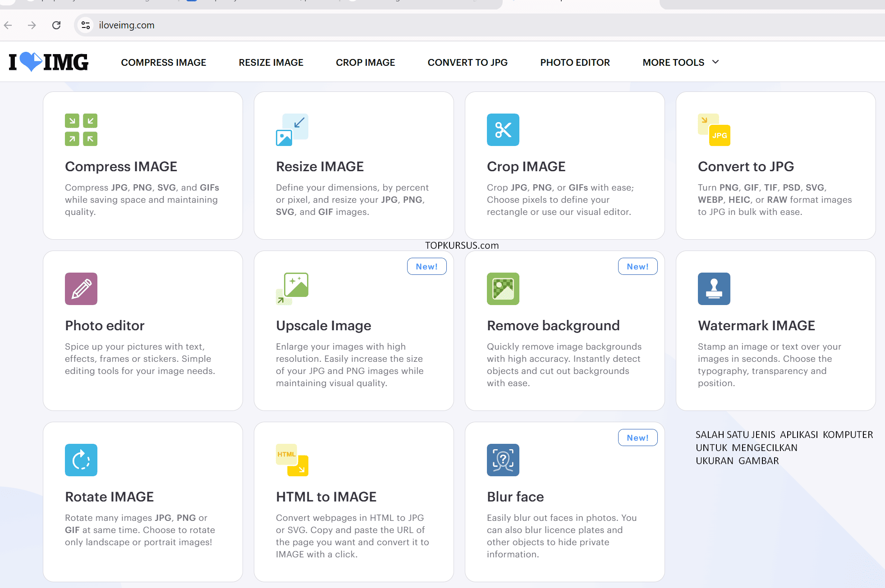Click PHOTO EDITOR in the header menu
The width and height of the screenshot is (885, 588).
[575, 62]
